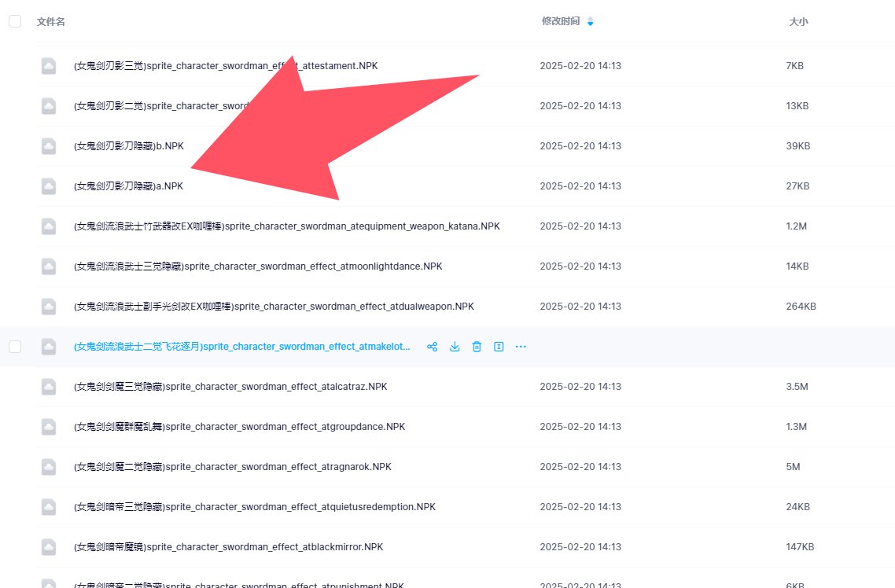
Task: Open file ending in effect_attestament.NPK
Action: [x=226, y=66]
